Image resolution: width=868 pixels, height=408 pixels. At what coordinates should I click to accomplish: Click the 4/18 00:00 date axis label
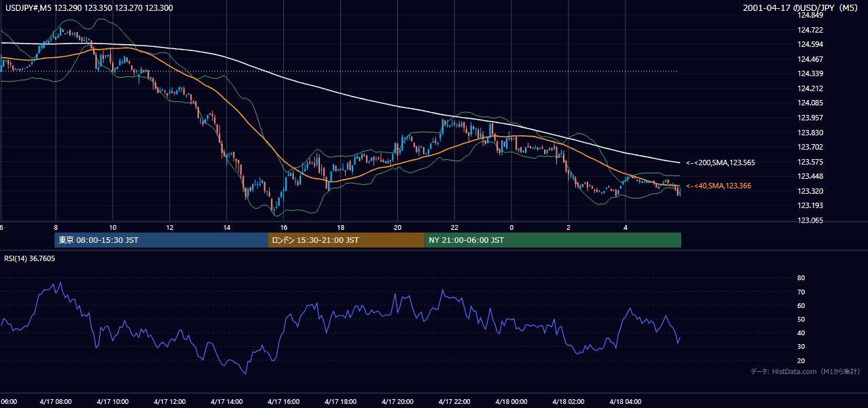(511, 401)
